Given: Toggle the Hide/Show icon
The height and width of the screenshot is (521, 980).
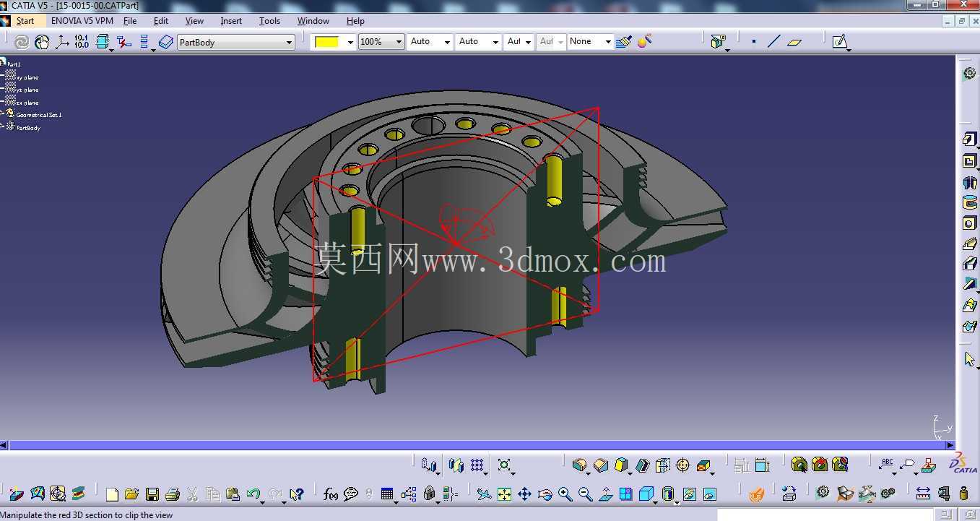Looking at the screenshot, I should click(689, 494).
